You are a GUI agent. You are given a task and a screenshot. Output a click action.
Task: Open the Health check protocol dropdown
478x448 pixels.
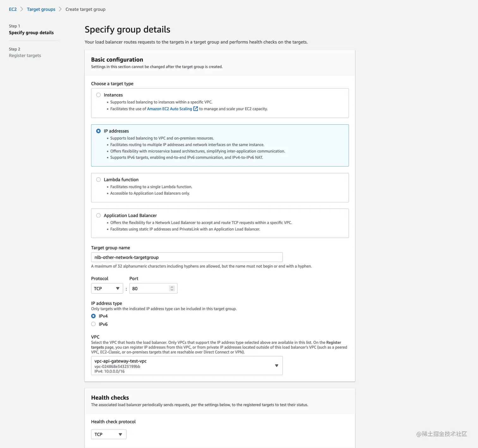(108, 434)
